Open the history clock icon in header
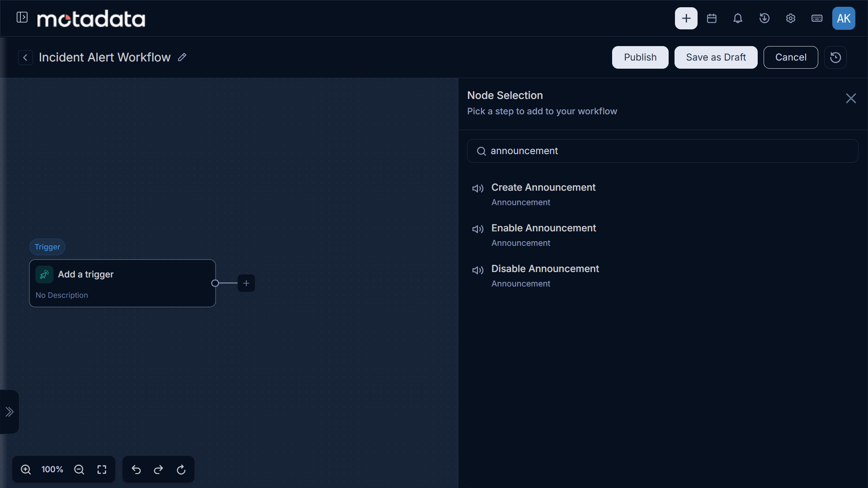The width and height of the screenshot is (868, 488). 764,19
